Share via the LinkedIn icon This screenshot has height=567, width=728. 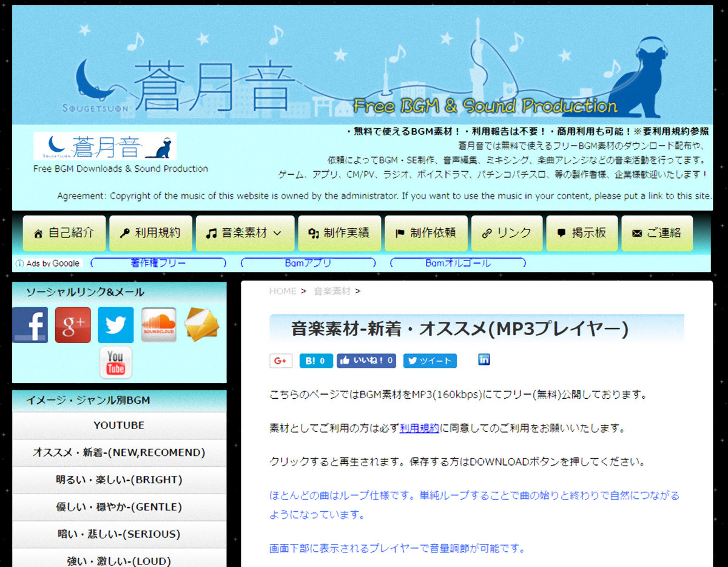pyautogui.click(x=484, y=360)
